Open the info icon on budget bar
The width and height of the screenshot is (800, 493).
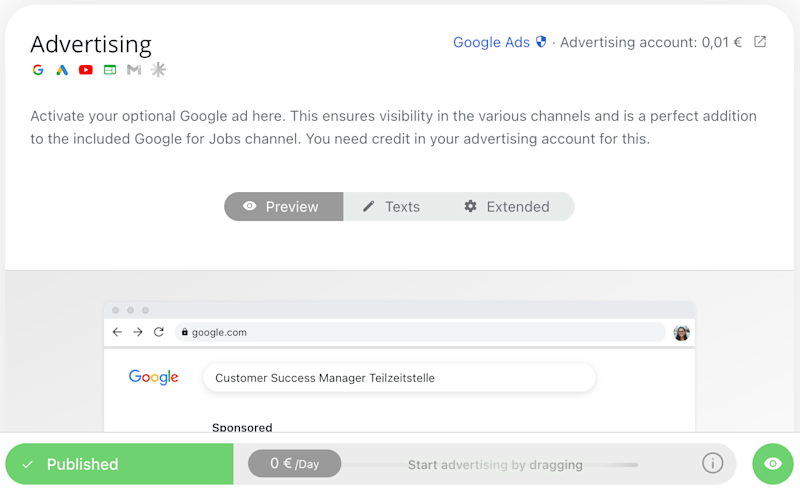click(x=712, y=463)
